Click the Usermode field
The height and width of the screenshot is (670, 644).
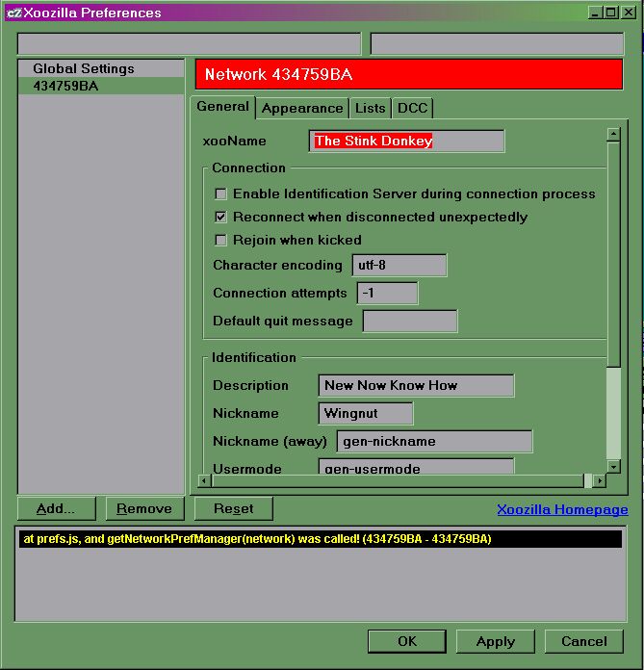[416, 466]
